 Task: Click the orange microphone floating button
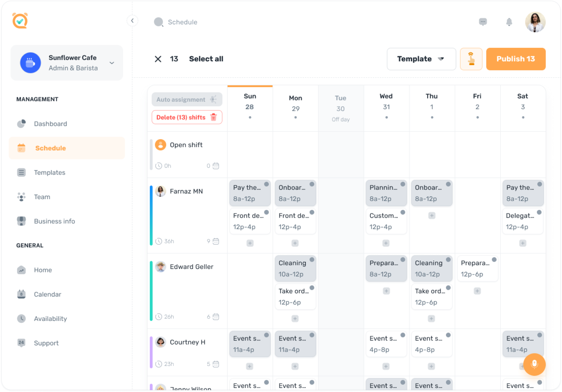click(x=534, y=364)
